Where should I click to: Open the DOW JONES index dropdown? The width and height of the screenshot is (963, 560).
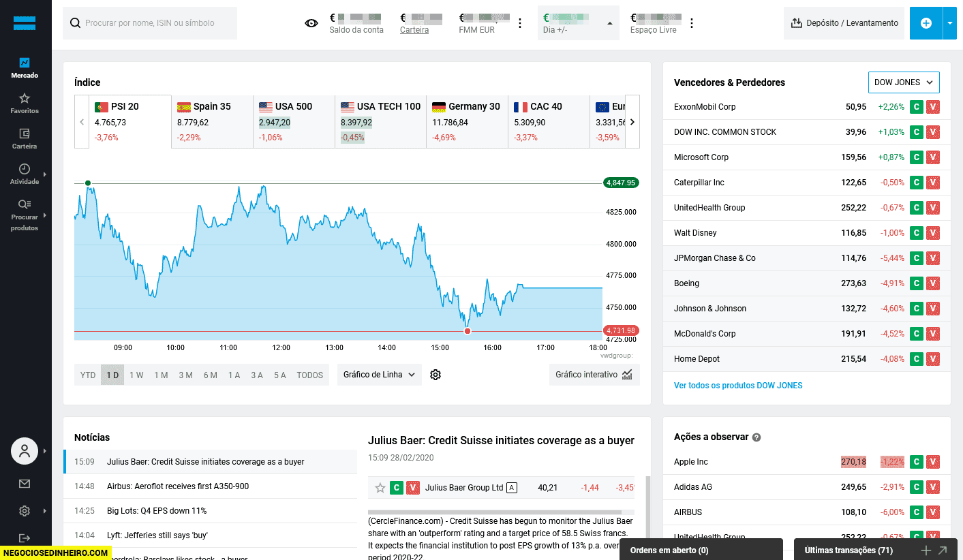(904, 82)
